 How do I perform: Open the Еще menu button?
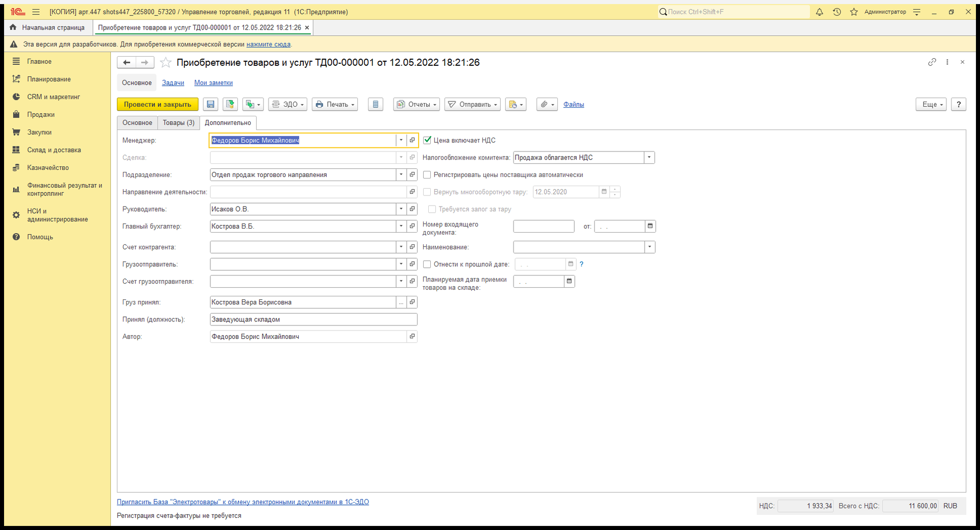pos(932,105)
